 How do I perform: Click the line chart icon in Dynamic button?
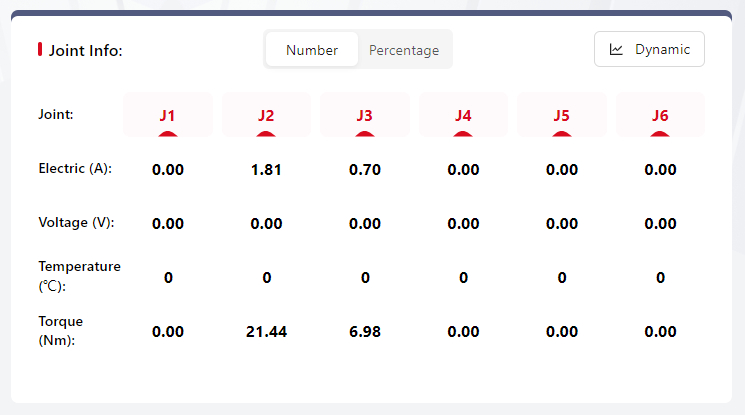(617, 49)
